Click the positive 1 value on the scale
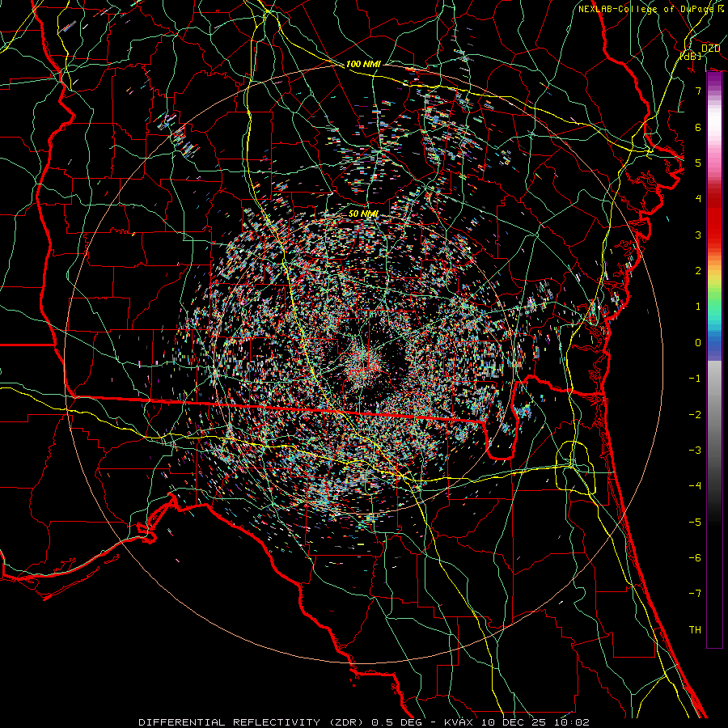Screen dimensions: 728x728 [698, 307]
